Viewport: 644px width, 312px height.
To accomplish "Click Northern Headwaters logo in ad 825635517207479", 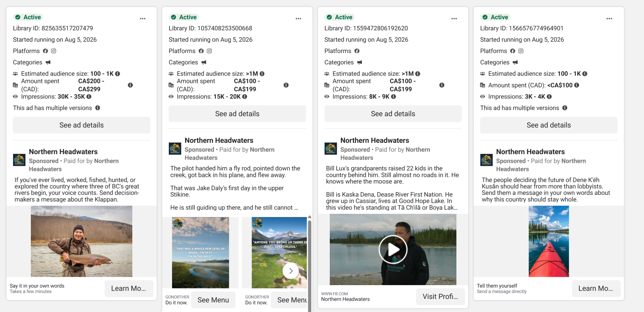I will coord(19,160).
